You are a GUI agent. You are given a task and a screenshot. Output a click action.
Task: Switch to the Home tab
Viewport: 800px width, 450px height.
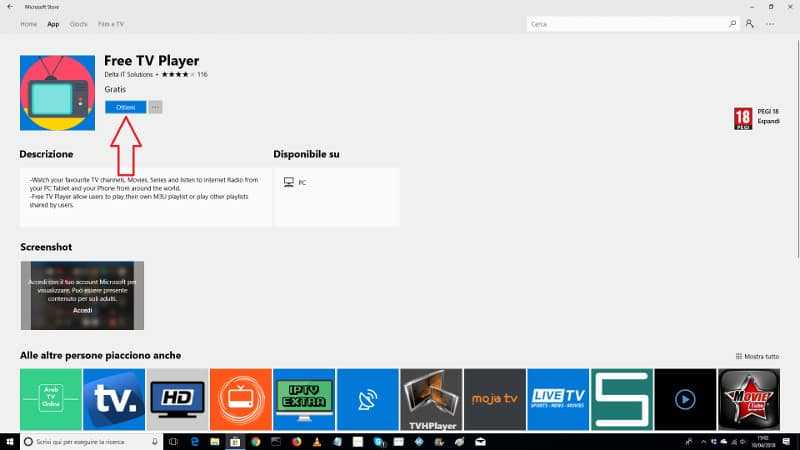29,24
